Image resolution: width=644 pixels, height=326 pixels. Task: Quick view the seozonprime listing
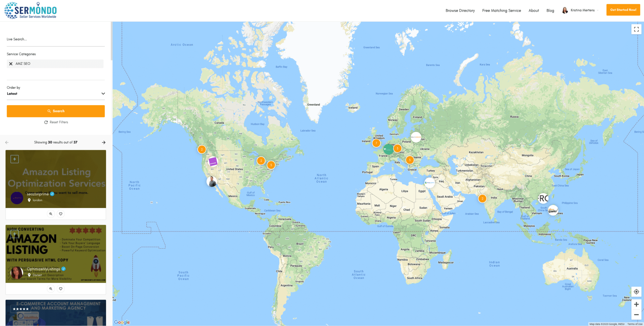pos(51,214)
